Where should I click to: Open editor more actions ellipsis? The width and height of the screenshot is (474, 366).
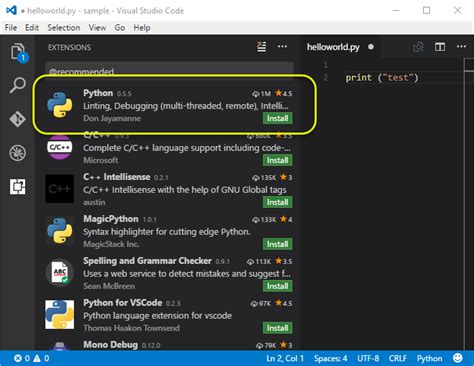(x=461, y=47)
